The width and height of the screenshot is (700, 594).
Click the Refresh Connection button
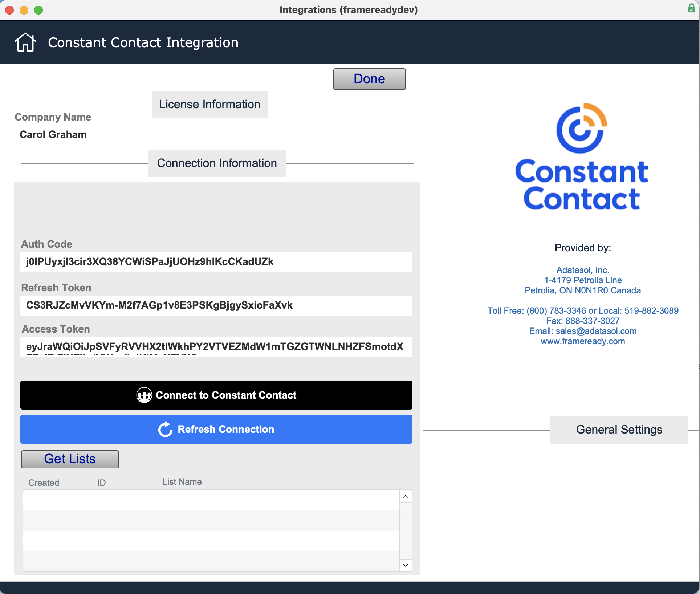(x=216, y=430)
